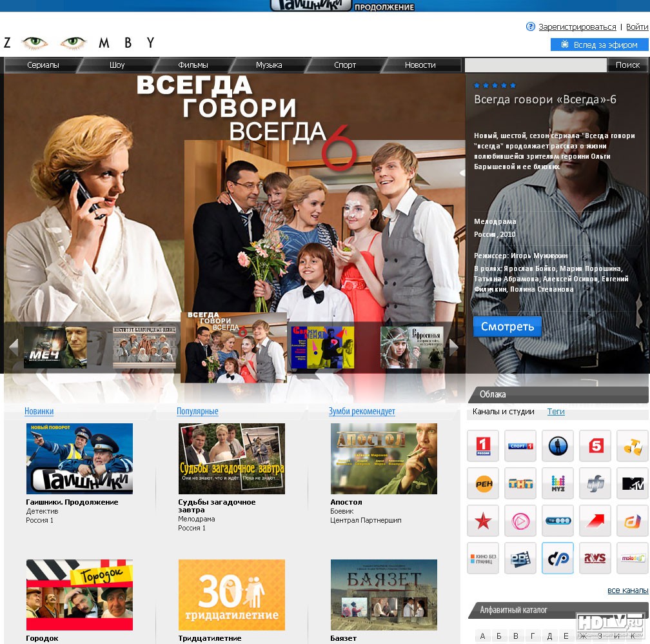
Task: Select the yellow and blue poster carousel thumbnail
Action: click(322, 347)
